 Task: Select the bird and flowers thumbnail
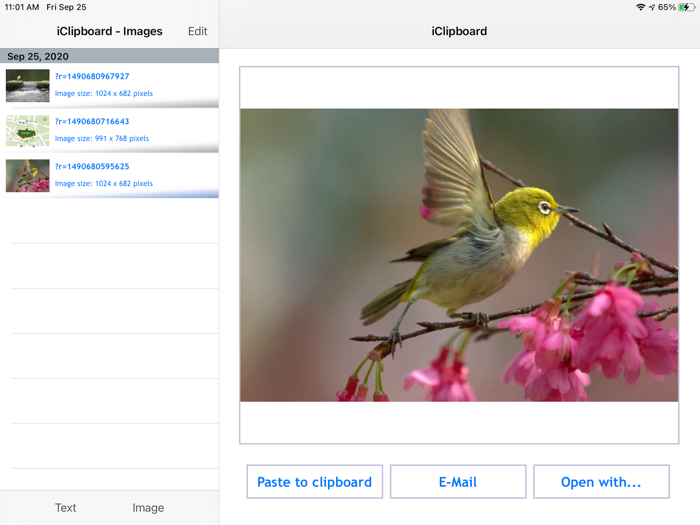coord(28,176)
